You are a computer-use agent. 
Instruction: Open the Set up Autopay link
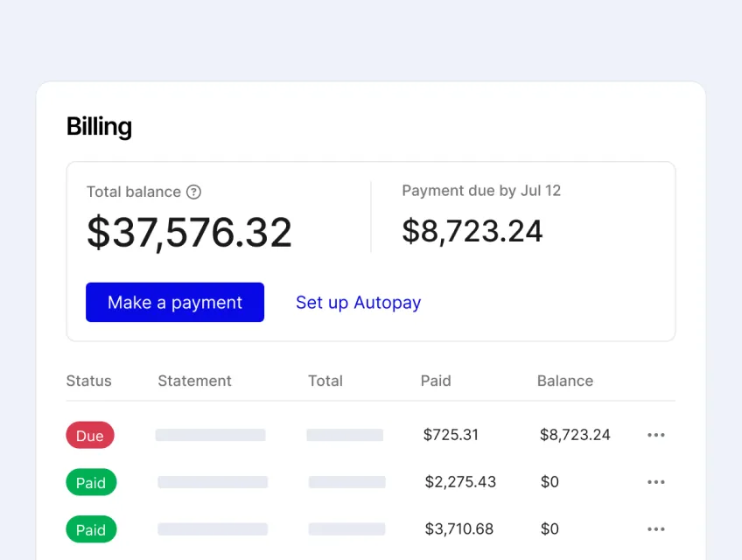coord(358,302)
